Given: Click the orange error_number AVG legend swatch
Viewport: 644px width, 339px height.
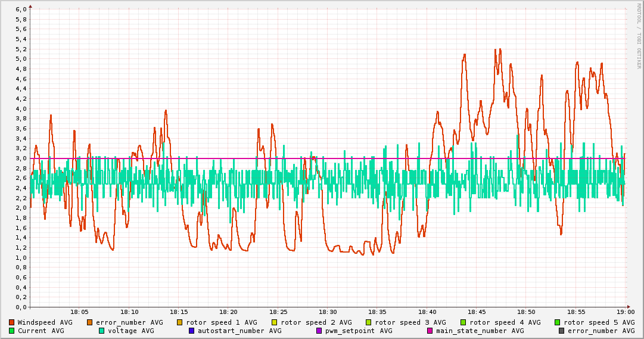Looking at the screenshot, I should click(90, 322).
